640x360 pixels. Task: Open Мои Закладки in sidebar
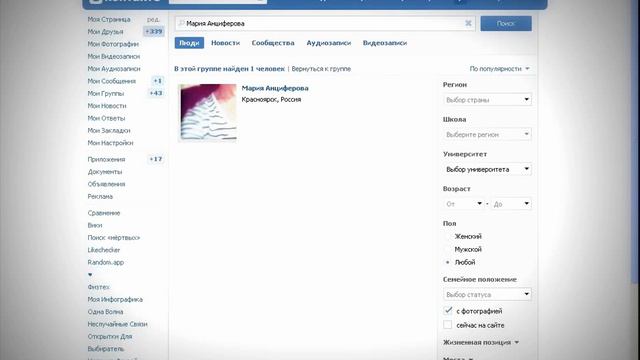coord(109,130)
